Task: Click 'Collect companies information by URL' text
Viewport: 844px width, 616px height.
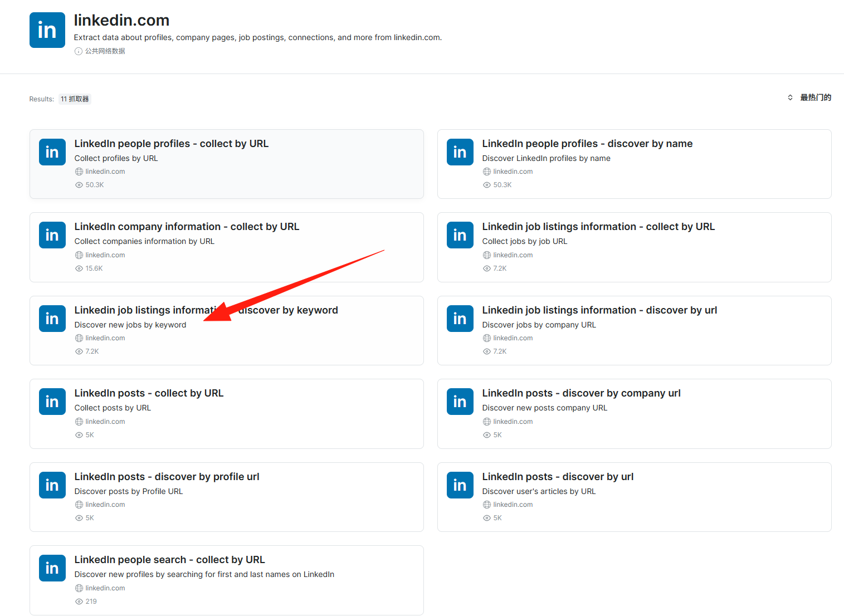Action: coord(144,241)
